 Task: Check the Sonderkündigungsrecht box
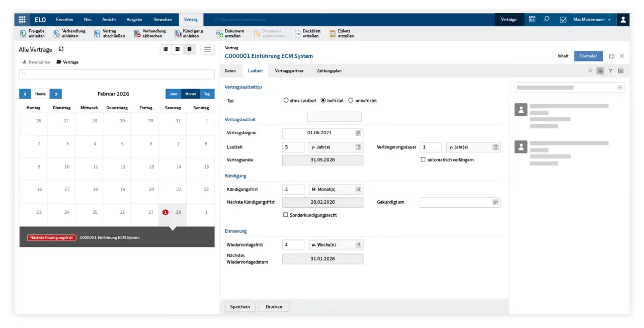285,215
